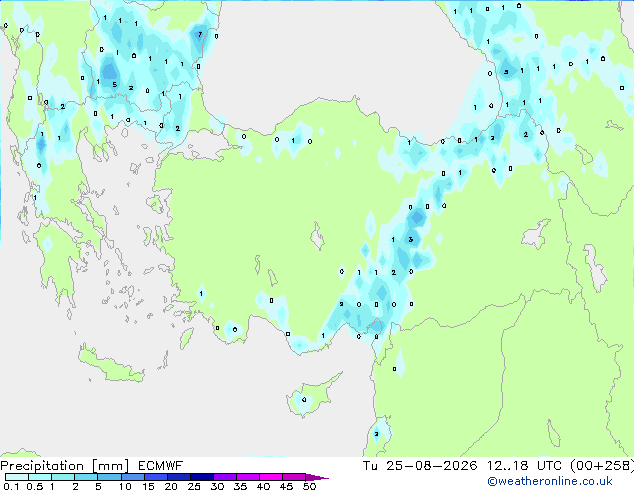Click the lightest 0.1–0.5 mm legend swatch
This screenshot has width=634, height=490.
coord(17,477)
